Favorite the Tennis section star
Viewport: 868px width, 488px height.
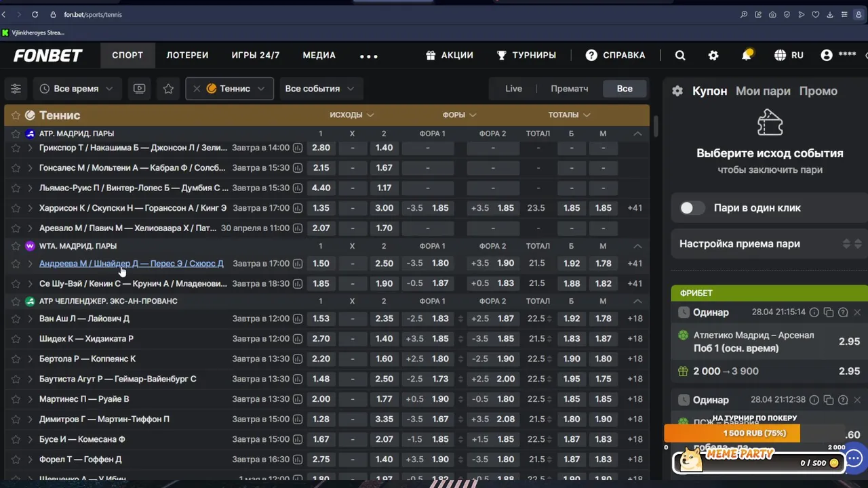pyautogui.click(x=16, y=116)
